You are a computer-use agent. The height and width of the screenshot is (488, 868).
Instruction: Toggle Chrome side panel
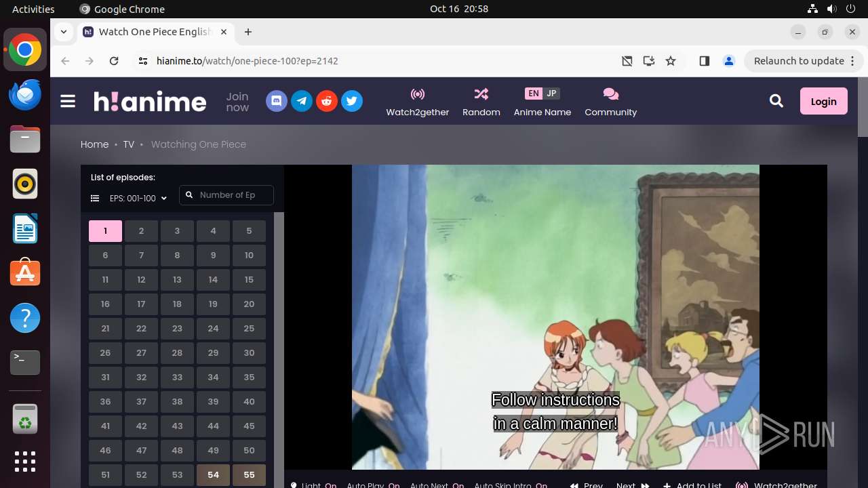point(705,61)
